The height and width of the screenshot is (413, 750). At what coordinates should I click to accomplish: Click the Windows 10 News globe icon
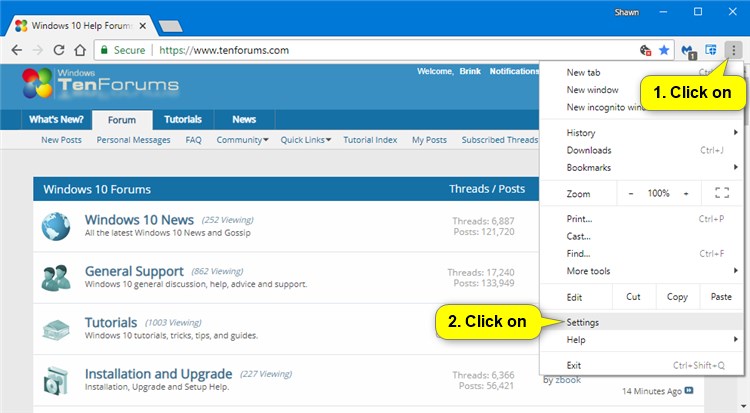tap(55, 226)
